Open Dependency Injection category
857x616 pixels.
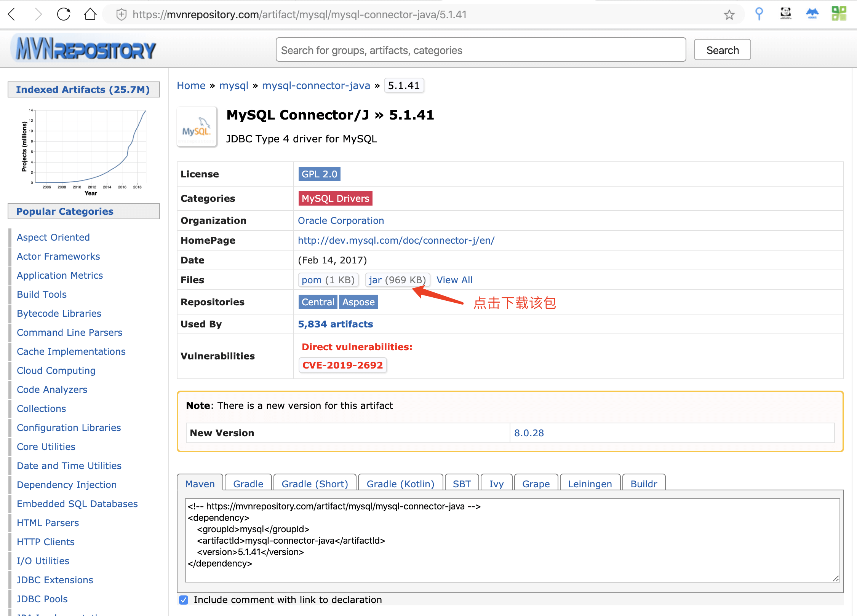tap(67, 485)
